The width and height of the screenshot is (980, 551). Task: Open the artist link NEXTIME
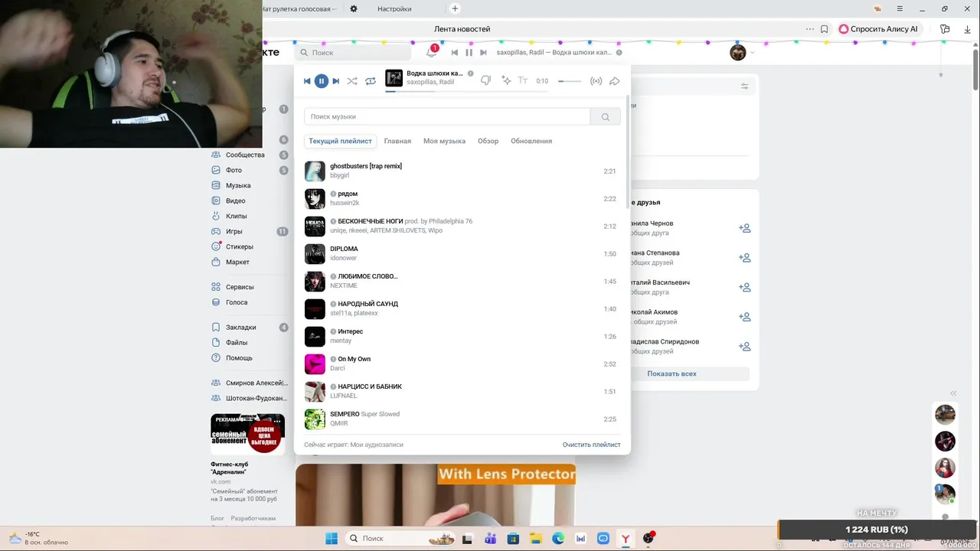point(344,285)
